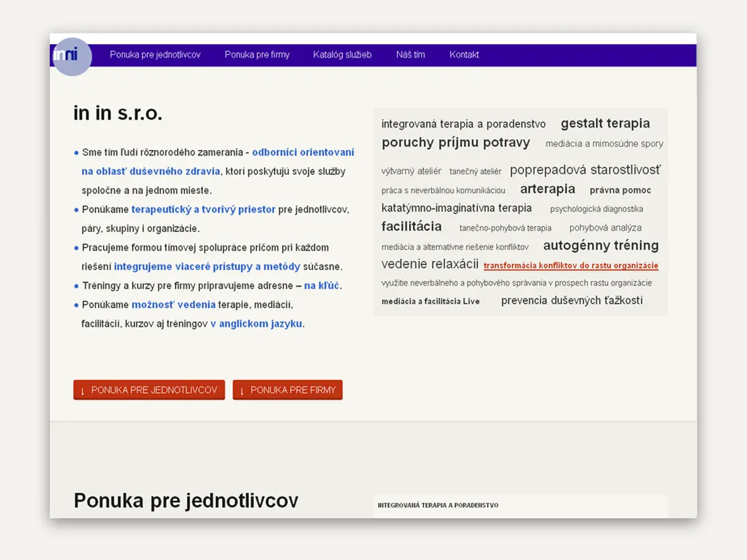
Task: Click the red Ponuka pre firmy button
Action: click(x=288, y=390)
